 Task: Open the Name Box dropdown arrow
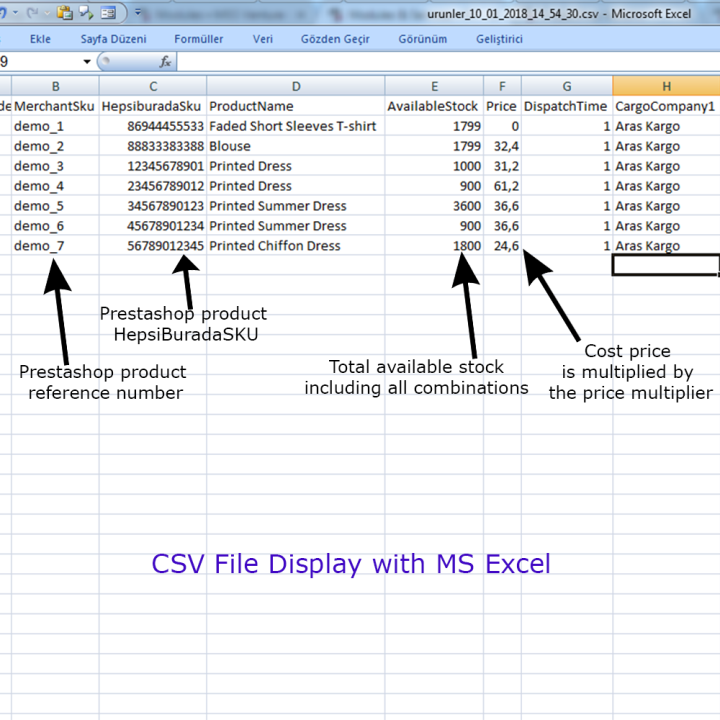[x=87, y=62]
